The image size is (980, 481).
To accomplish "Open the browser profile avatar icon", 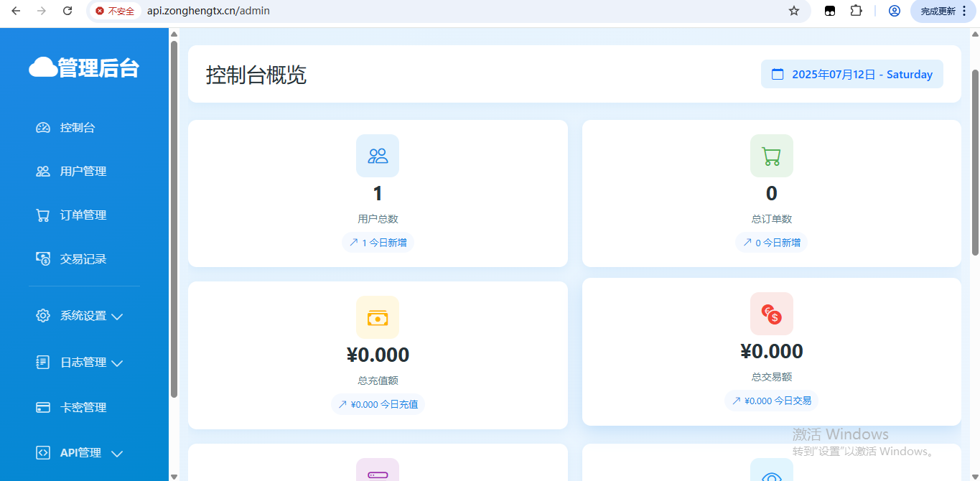I will [895, 11].
